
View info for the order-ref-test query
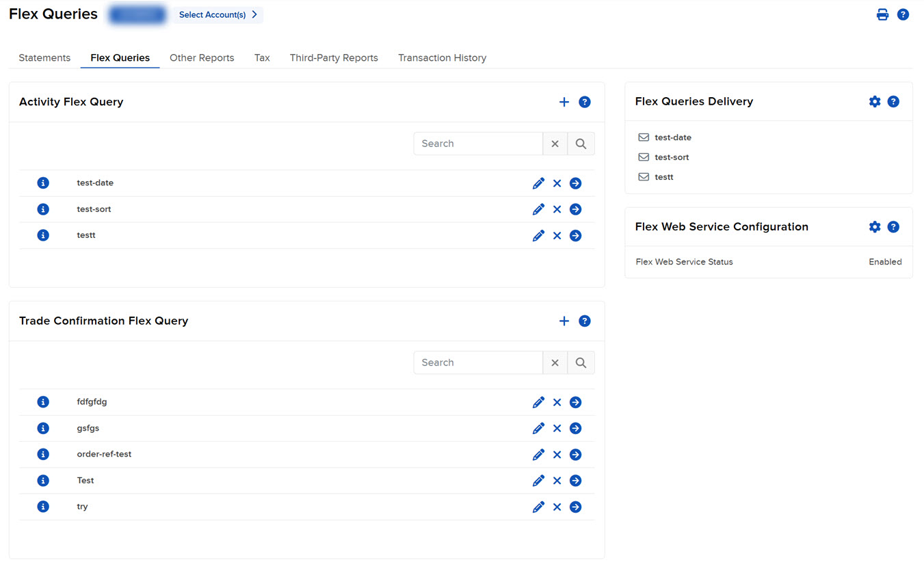[x=43, y=453]
